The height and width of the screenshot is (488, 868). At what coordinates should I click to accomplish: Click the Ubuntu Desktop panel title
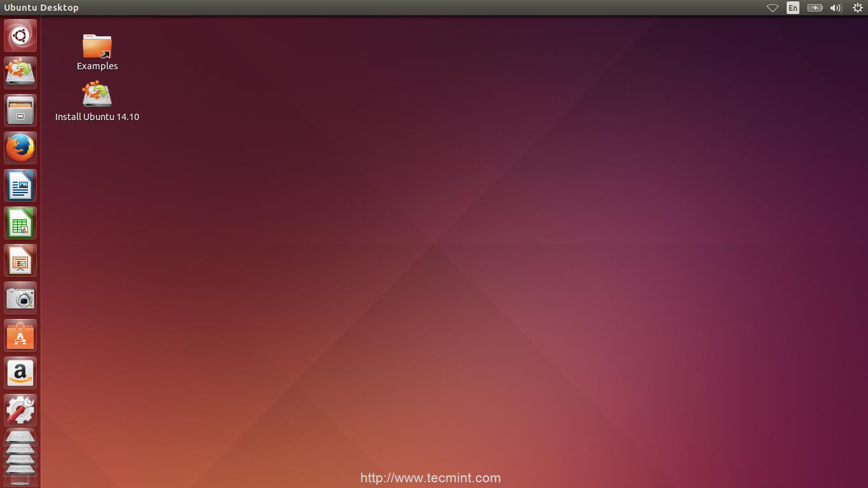pos(41,8)
